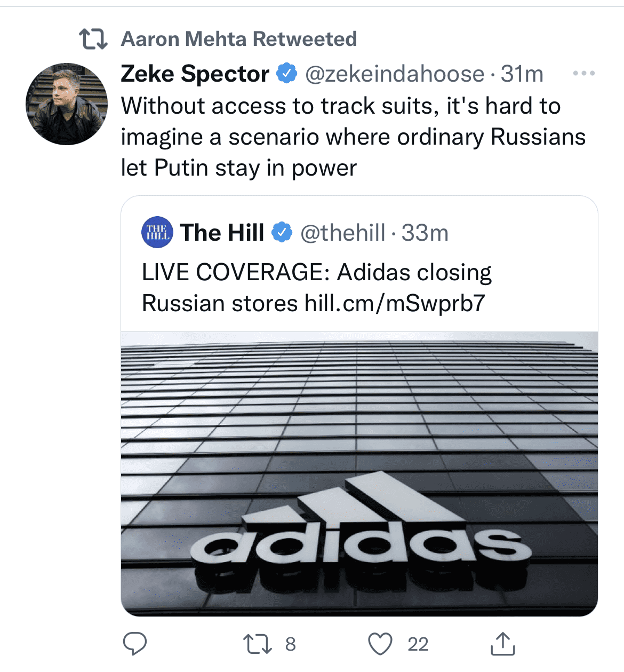Viewport: 624px width, 672px height.
Task: Click The Hill account name
Action: click(x=222, y=233)
